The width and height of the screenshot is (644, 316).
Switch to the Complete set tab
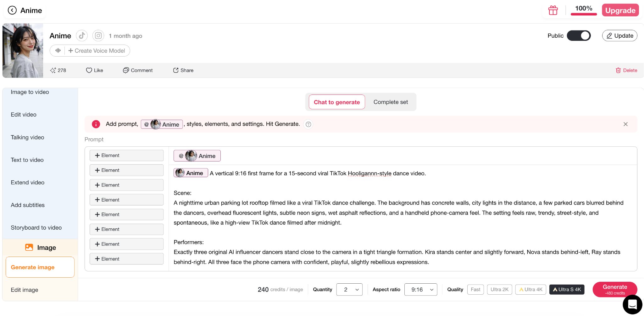coord(391,102)
